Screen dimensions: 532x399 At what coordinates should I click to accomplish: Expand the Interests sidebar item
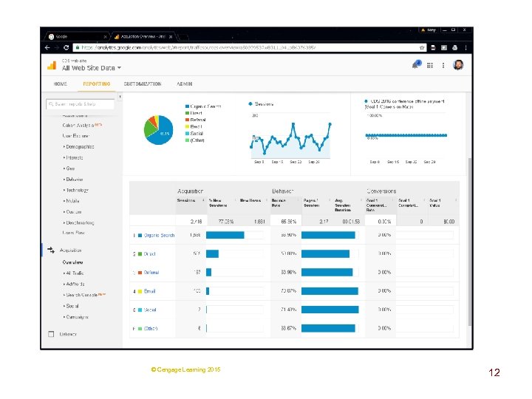point(73,158)
